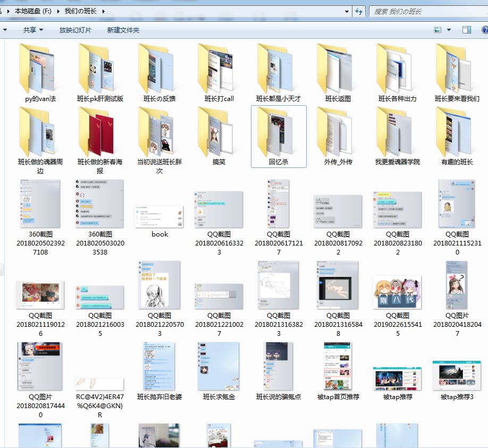Select image QQ截图20180211190126
Screen dimensions: 488x448
pos(40,308)
